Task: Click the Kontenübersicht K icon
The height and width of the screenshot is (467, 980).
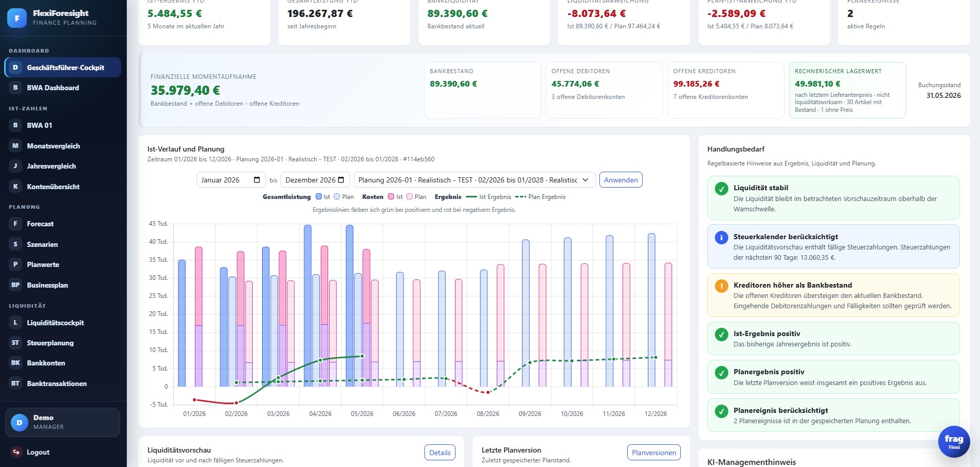Action: pos(15,187)
